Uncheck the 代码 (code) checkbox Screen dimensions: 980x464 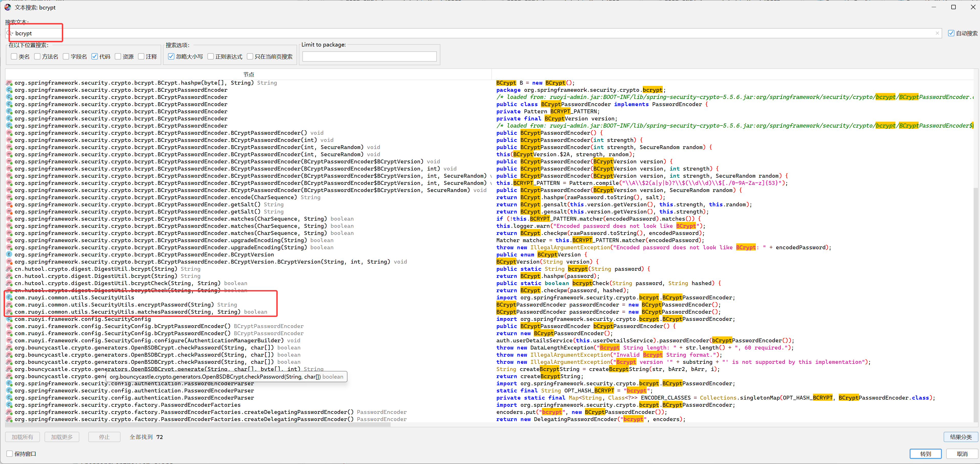pyautogui.click(x=95, y=56)
